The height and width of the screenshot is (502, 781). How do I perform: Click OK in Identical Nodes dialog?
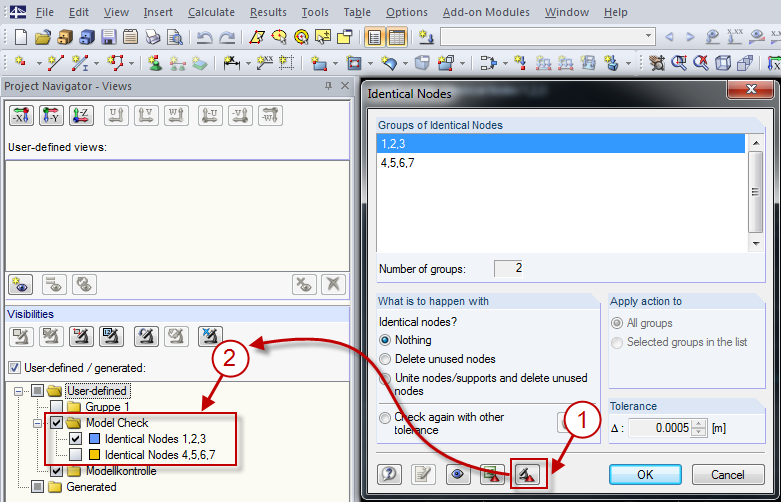pyautogui.click(x=645, y=475)
